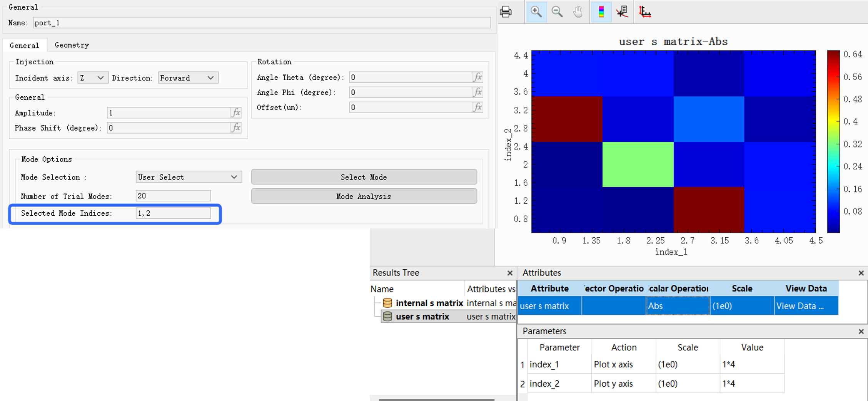The image size is (868, 401).
Task: Click the plot colorbar scale
Action: (833, 141)
